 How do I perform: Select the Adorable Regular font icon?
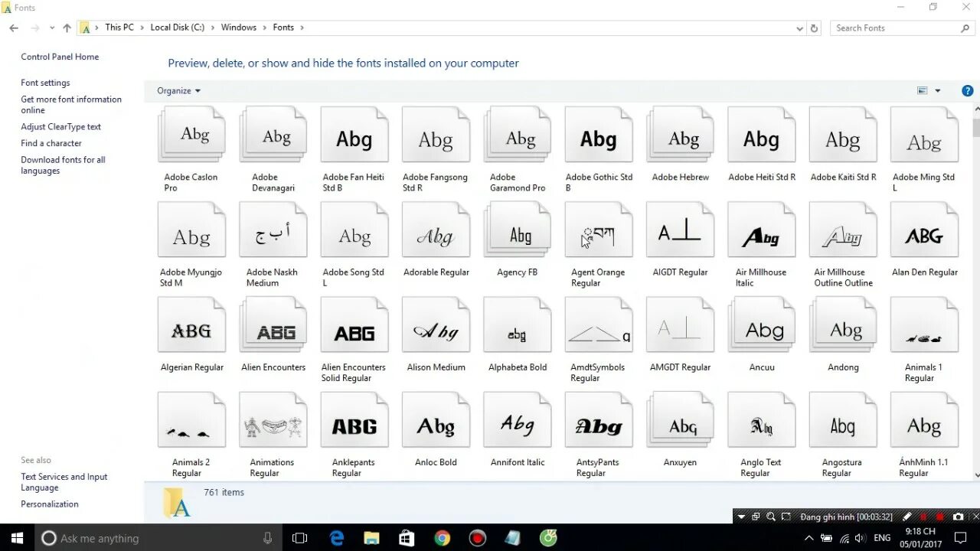436,230
